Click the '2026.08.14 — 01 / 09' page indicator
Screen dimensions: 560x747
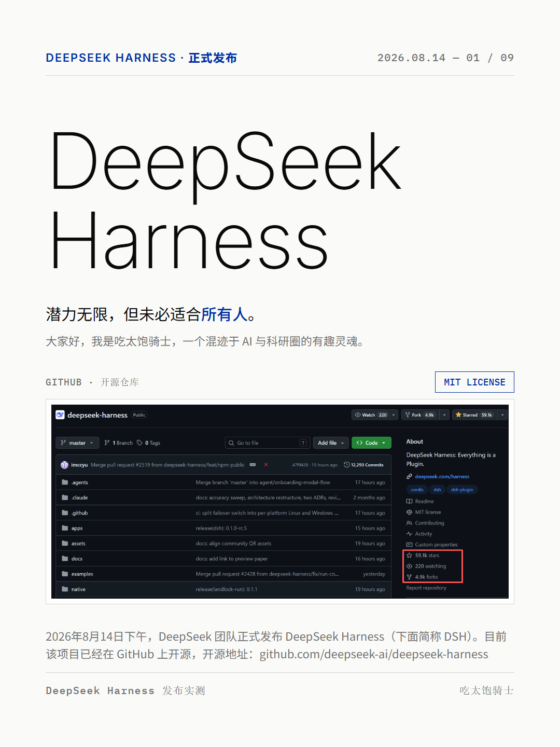point(445,58)
